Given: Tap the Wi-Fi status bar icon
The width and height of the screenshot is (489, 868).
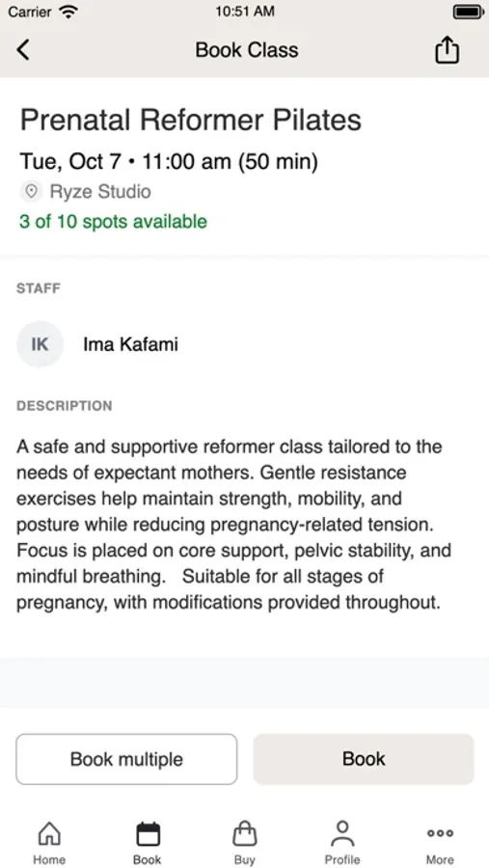Looking at the screenshot, I should pyautogui.click(x=68, y=12).
